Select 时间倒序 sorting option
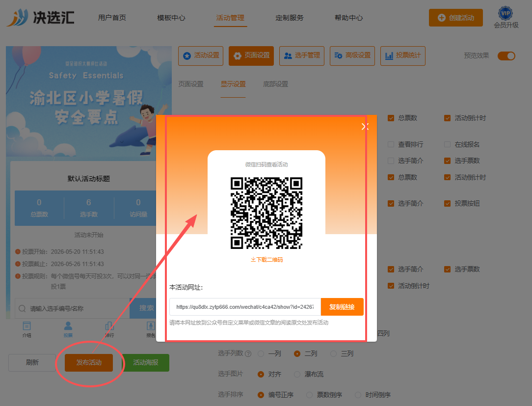The image size is (532, 406). click(x=358, y=395)
